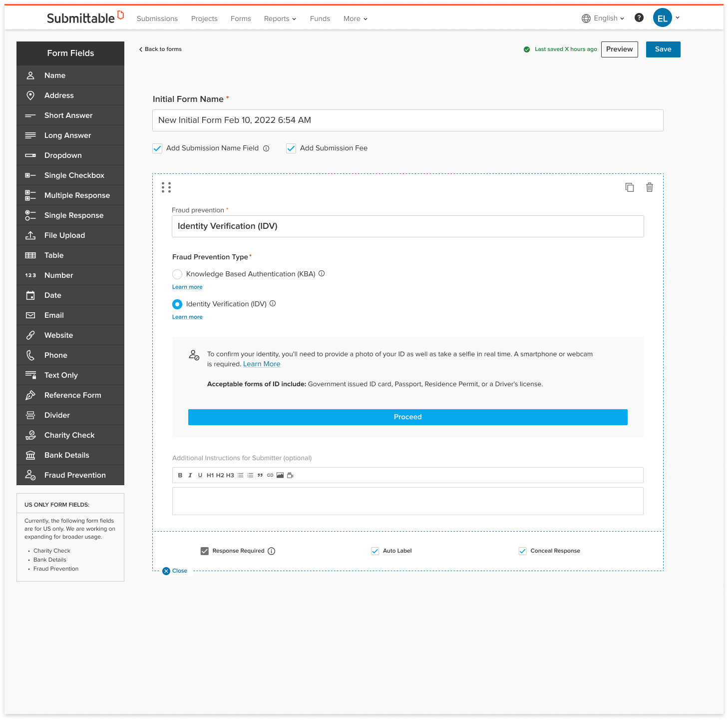Image resolution: width=728 pixels, height=720 pixels.
Task: Click Learn more under IDV option
Action: pyautogui.click(x=187, y=317)
